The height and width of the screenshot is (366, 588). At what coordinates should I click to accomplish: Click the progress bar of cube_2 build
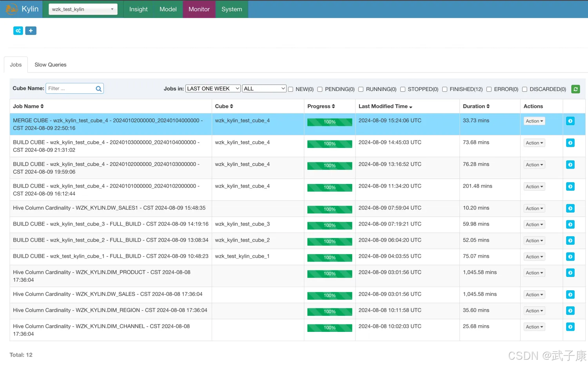click(x=329, y=242)
